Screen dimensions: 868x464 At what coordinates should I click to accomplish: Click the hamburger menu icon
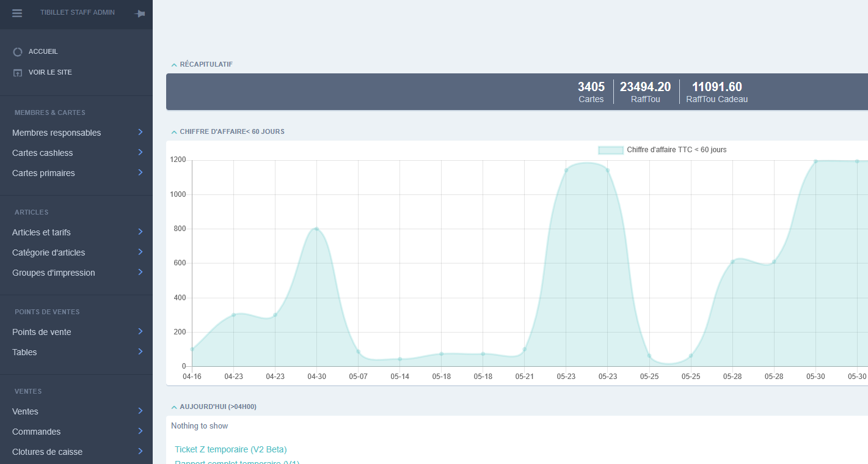tap(17, 13)
